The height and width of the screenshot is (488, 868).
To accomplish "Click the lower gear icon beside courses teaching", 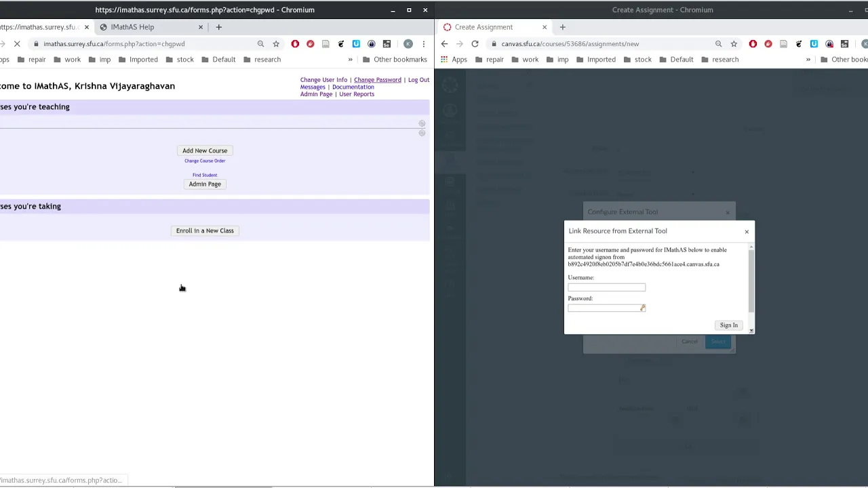I will pyautogui.click(x=422, y=133).
